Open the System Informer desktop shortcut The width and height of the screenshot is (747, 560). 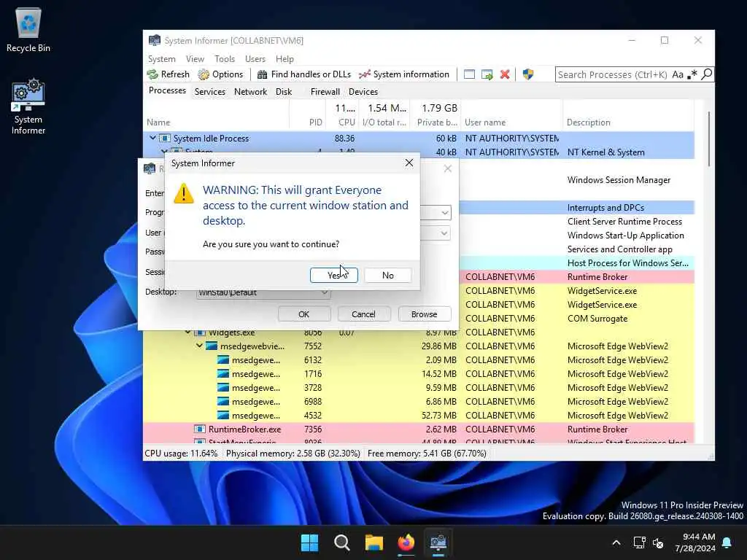click(28, 107)
